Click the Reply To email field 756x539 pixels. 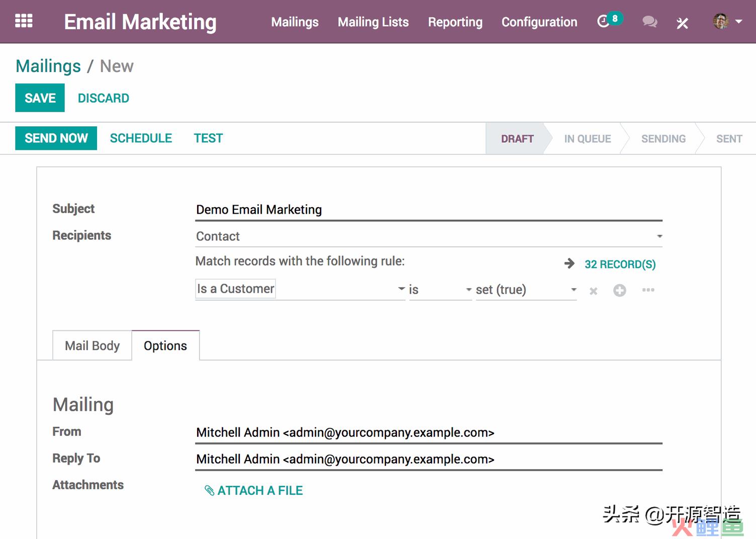point(429,459)
